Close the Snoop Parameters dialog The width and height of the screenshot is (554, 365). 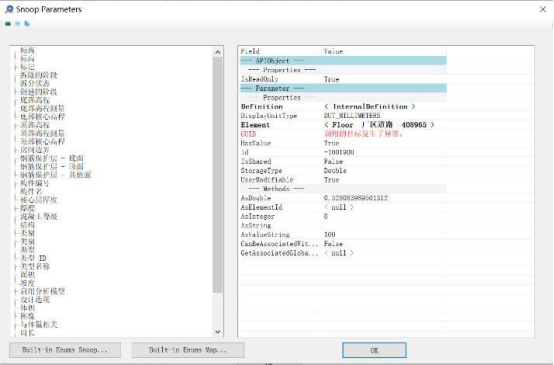[x=543, y=9]
